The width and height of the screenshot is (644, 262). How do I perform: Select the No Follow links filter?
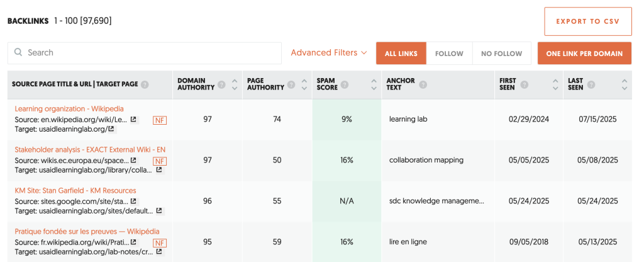[x=501, y=54]
